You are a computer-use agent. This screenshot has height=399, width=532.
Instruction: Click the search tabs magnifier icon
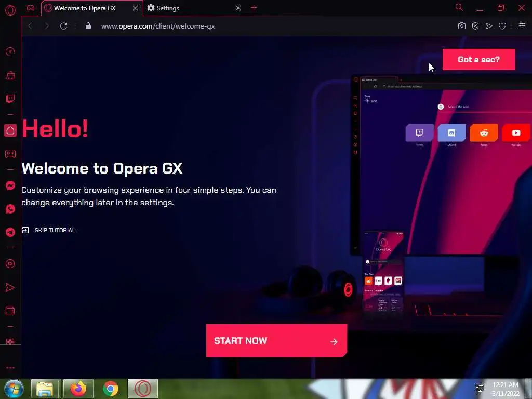[459, 7]
